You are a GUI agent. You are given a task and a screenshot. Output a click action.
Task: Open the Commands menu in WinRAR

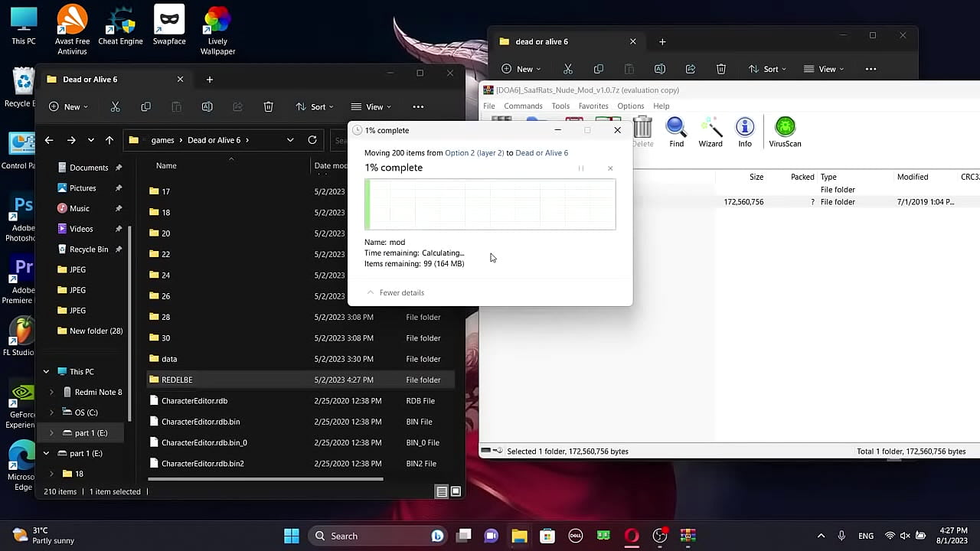(x=523, y=106)
